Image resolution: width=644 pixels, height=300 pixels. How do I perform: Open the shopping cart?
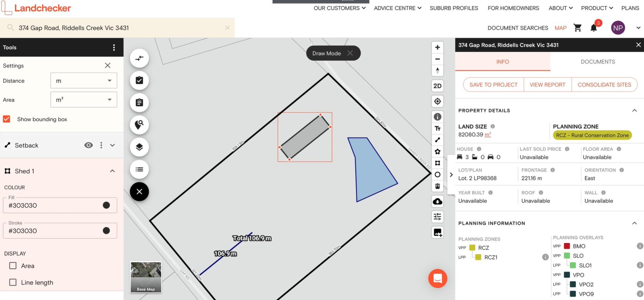pos(577,28)
